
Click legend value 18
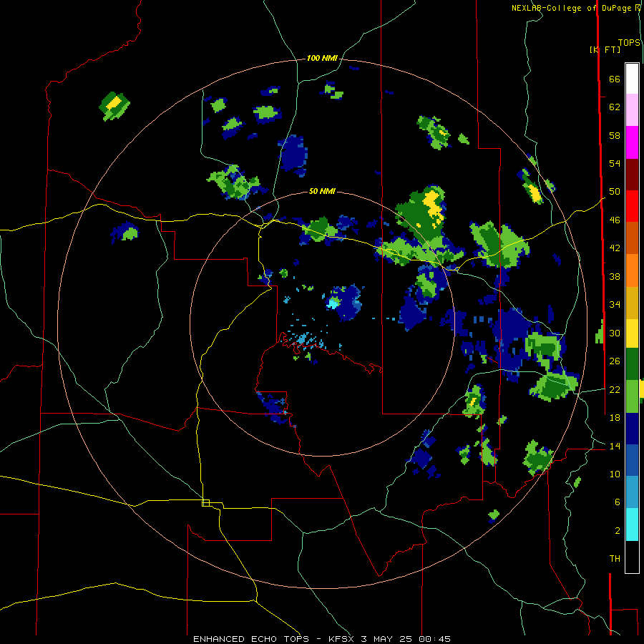615,417
